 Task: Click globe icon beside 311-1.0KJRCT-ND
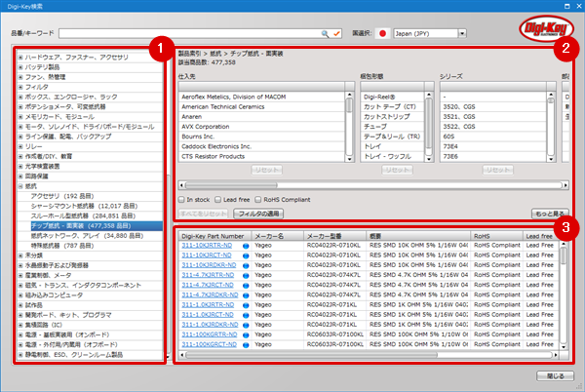click(x=246, y=315)
